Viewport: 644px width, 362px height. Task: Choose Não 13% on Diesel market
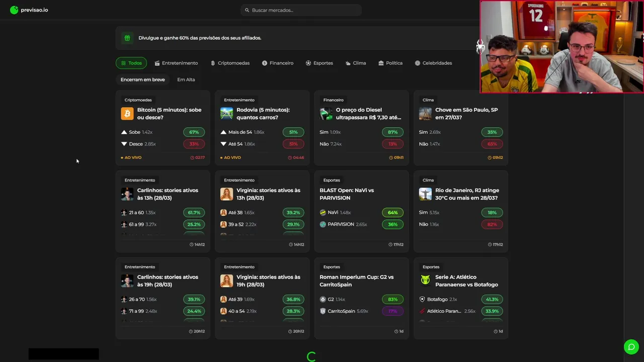(x=393, y=144)
